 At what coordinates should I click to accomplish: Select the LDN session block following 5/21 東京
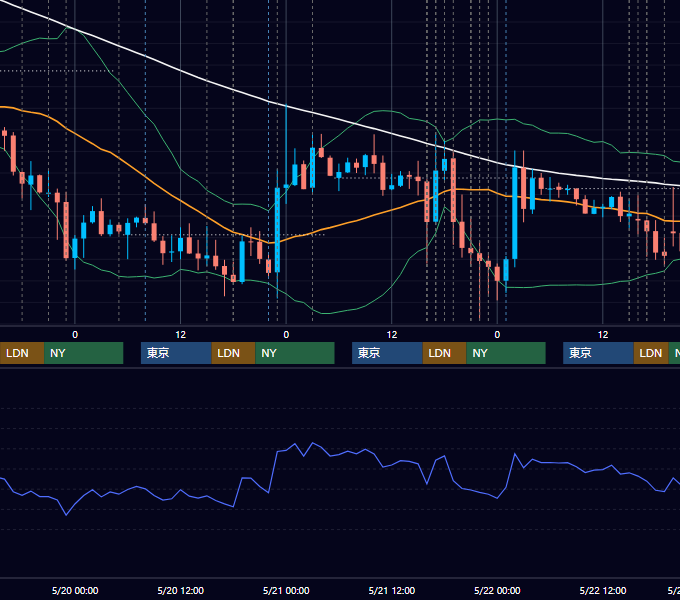(445, 353)
